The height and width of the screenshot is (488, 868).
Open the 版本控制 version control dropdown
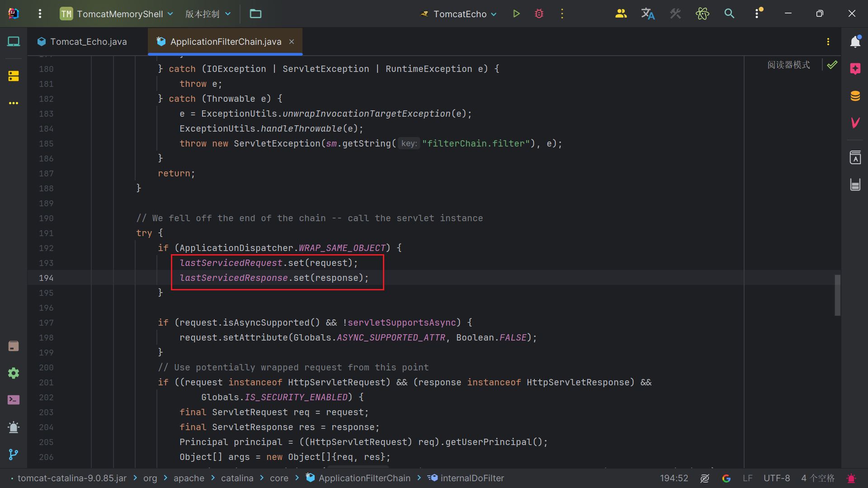(x=208, y=14)
